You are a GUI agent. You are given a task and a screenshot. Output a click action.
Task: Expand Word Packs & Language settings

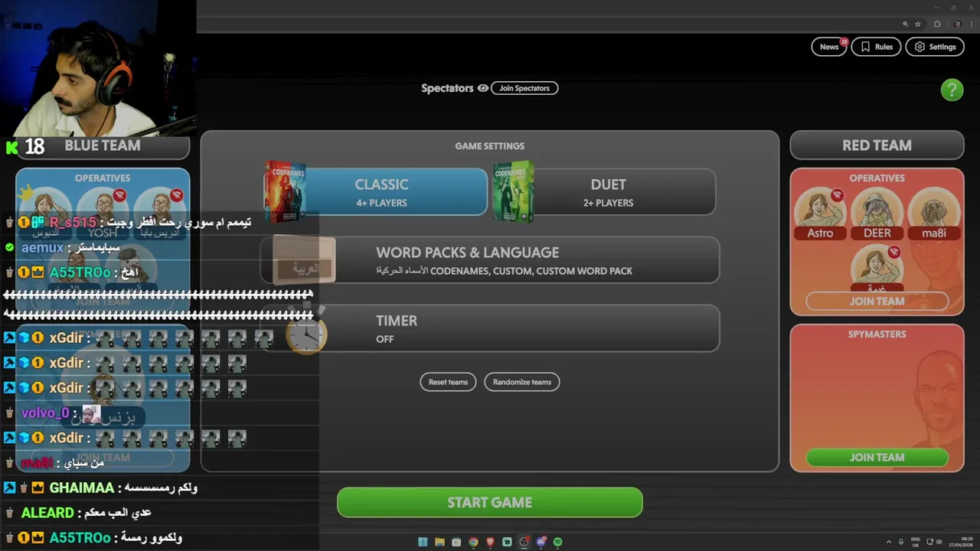pyautogui.click(x=490, y=260)
